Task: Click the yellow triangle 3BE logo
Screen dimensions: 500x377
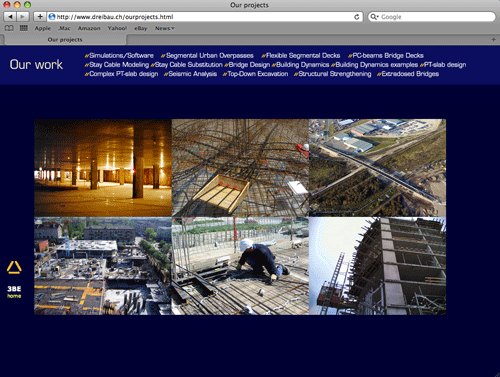Action: 14,268
